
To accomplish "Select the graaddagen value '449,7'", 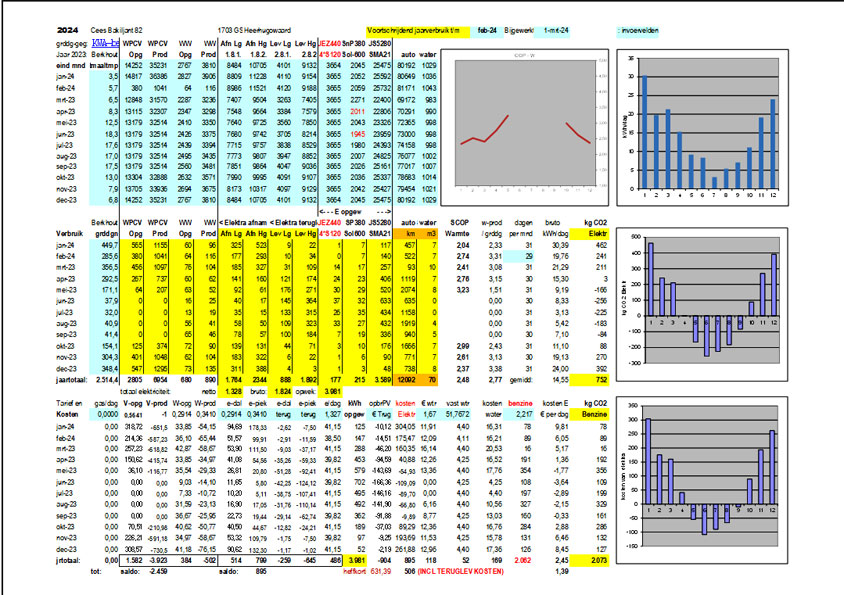I will click(x=109, y=245).
